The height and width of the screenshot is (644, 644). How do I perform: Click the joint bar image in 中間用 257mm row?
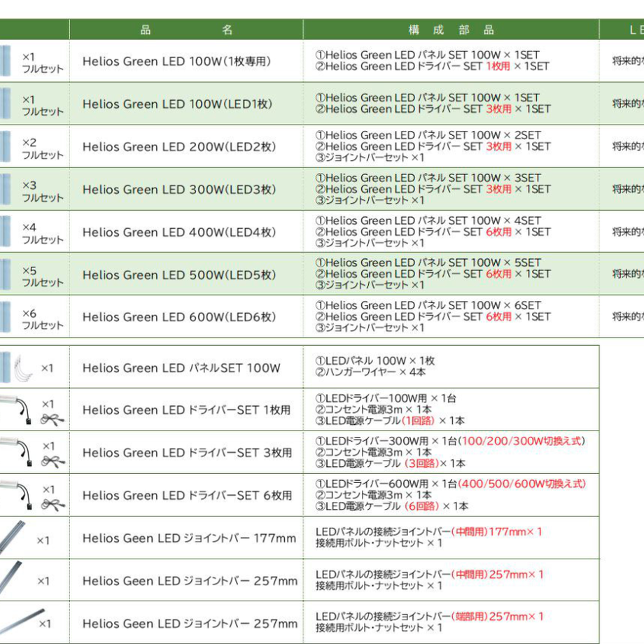[x=10, y=577]
